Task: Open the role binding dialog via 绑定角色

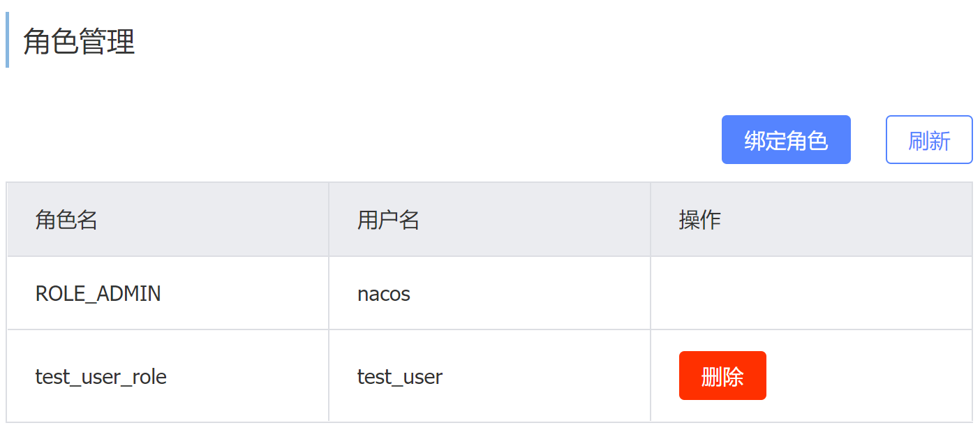Action: (x=786, y=140)
